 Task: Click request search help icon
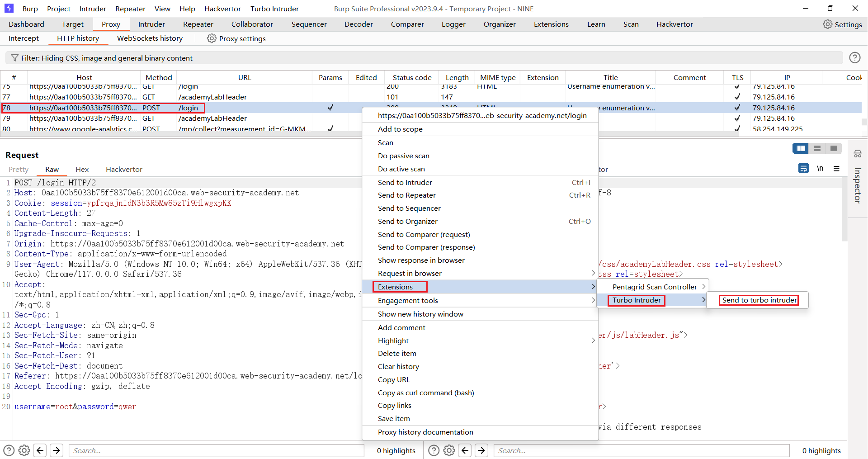[9, 450]
